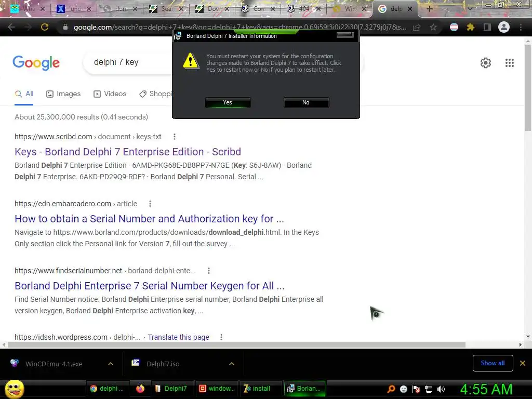Share this page via the share icon
The width and height of the screenshot is (532, 399).
[x=417, y=27]
